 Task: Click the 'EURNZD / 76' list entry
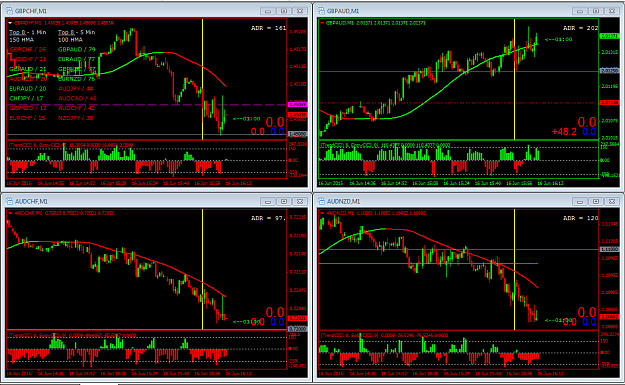pyautogui.click(x=77, y=79)
